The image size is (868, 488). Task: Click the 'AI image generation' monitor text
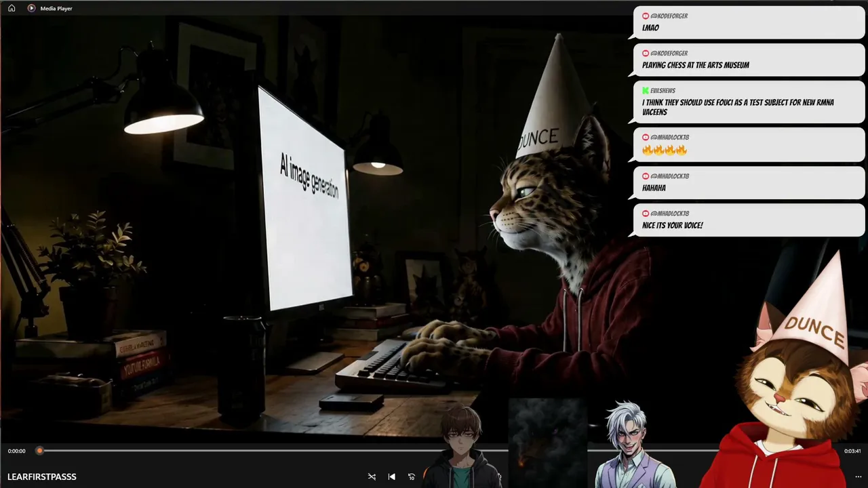click(309, 175)
